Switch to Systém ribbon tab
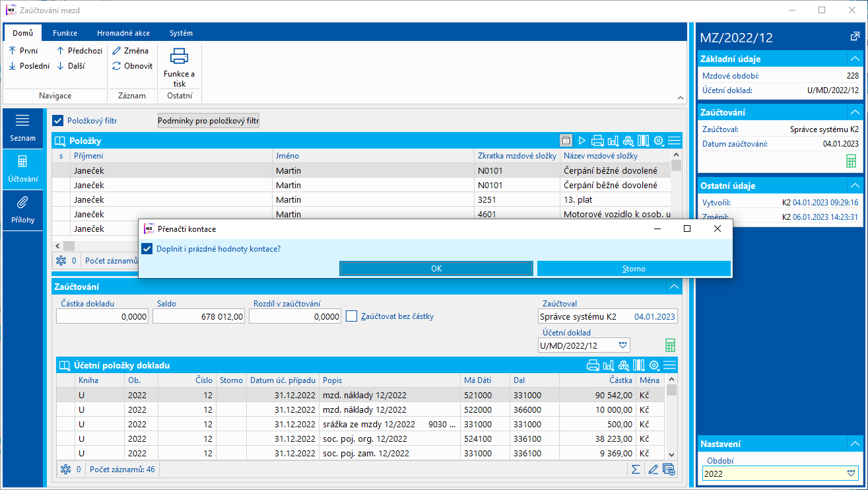Image resolution: width=868 pixels, height=490 pixels. [x=181, y=33]
